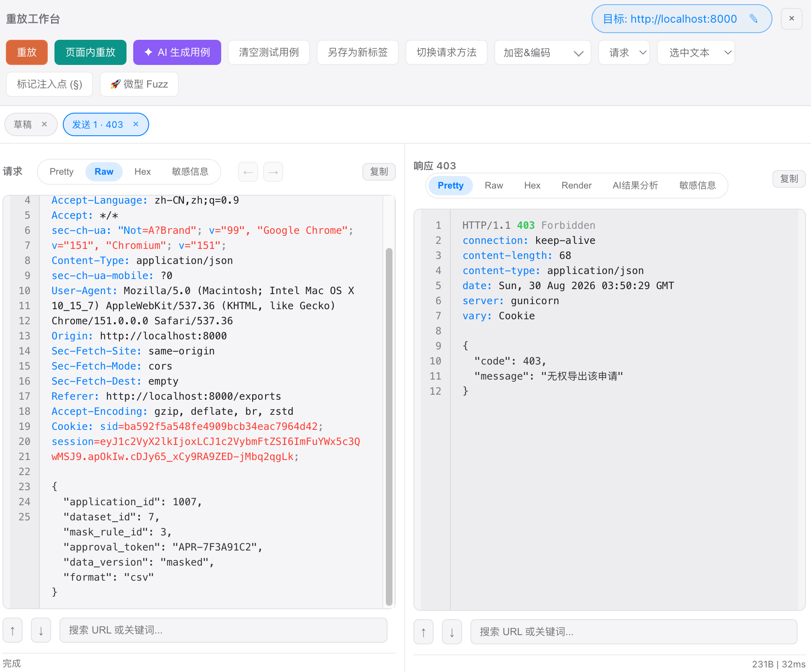Open the AI结果分析 response tab

635,186
